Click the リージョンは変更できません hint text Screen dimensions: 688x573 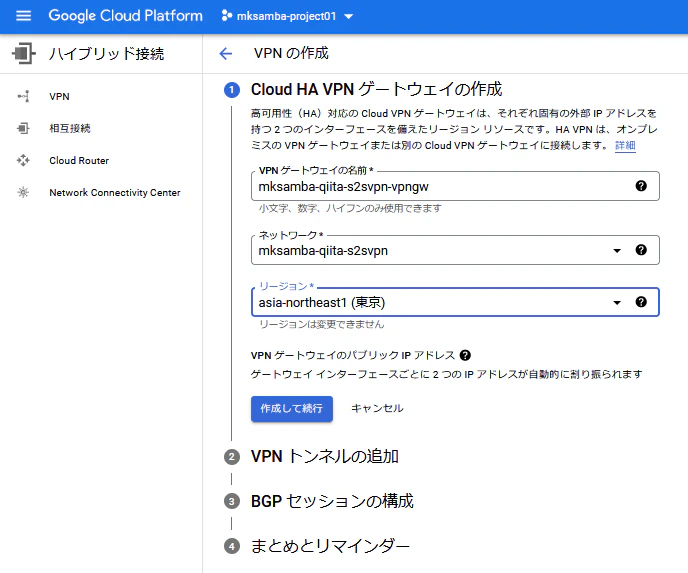click(x=322, y=325)
